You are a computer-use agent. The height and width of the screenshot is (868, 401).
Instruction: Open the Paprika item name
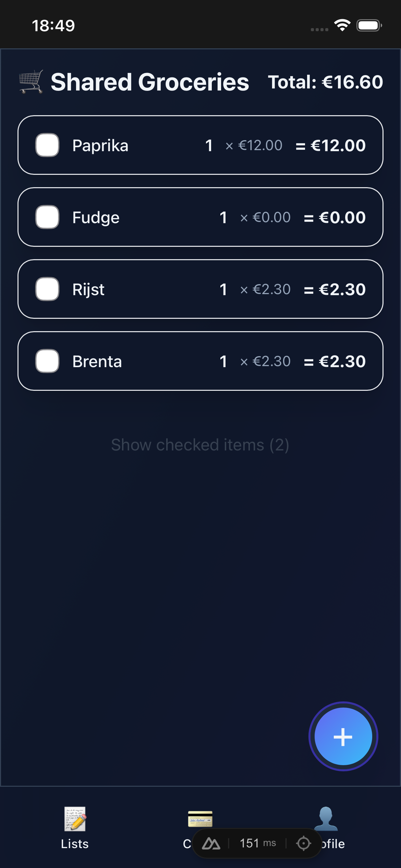(100, 146)
